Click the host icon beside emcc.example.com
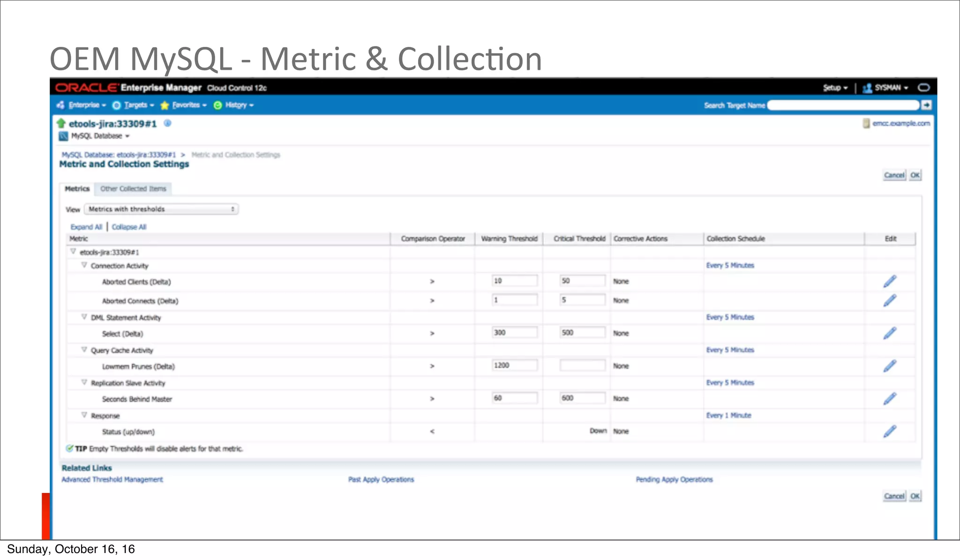Viewport: 960px width, 560px height. (866, 123)
